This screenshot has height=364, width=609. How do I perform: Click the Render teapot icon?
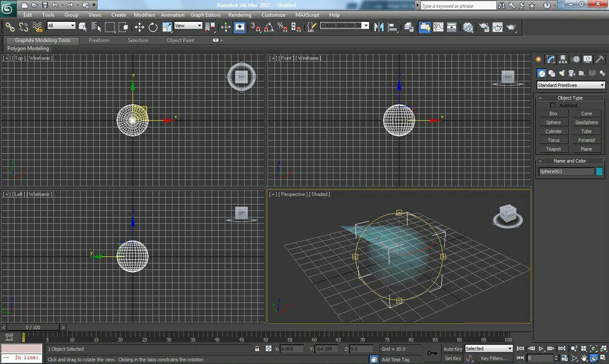(512, 27)
